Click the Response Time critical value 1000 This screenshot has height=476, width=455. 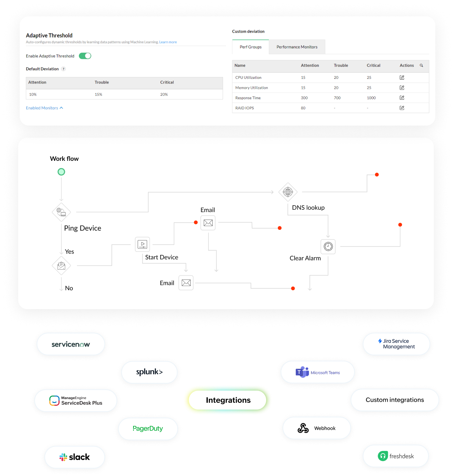(371, 98)
